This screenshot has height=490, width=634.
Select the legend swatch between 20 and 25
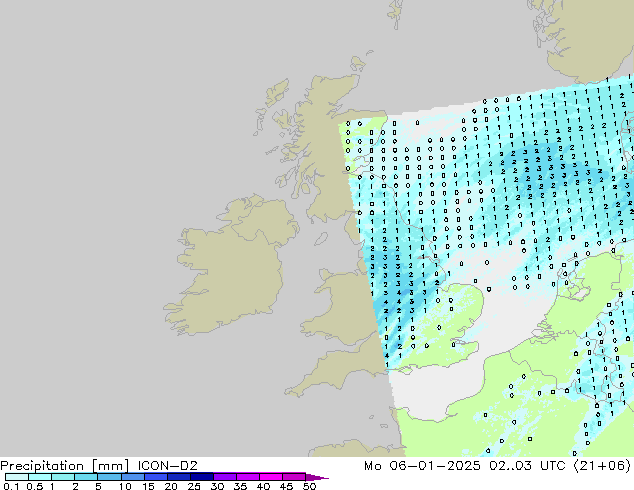click(178, 477)
